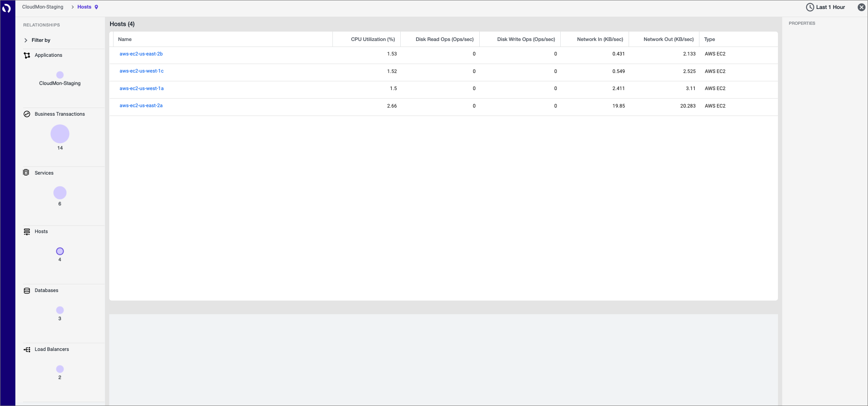Select the Services bubble showing 6
This screenshot has width=868, height=406.
(60, 193)
